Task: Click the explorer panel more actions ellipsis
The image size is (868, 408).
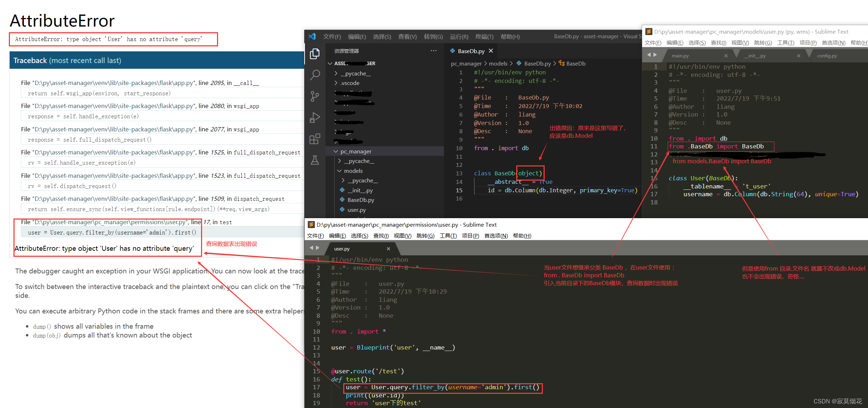Action: (x=433, y=51)
